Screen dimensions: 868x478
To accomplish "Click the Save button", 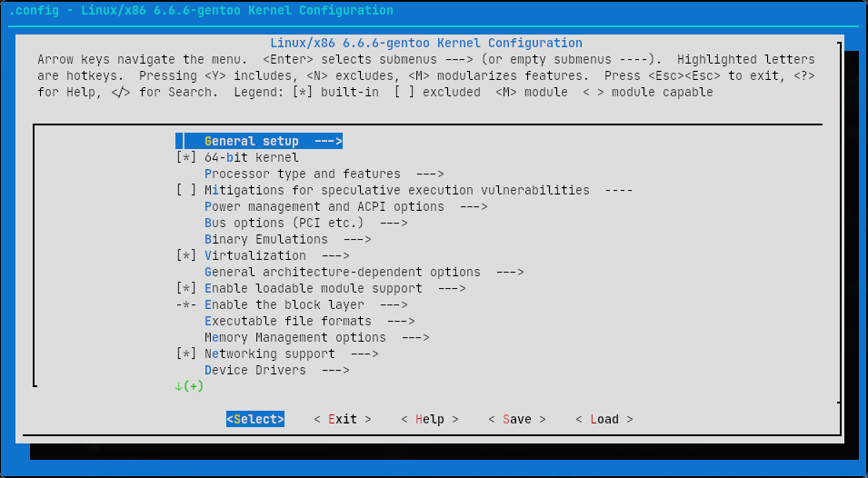I will pos(517,419).
